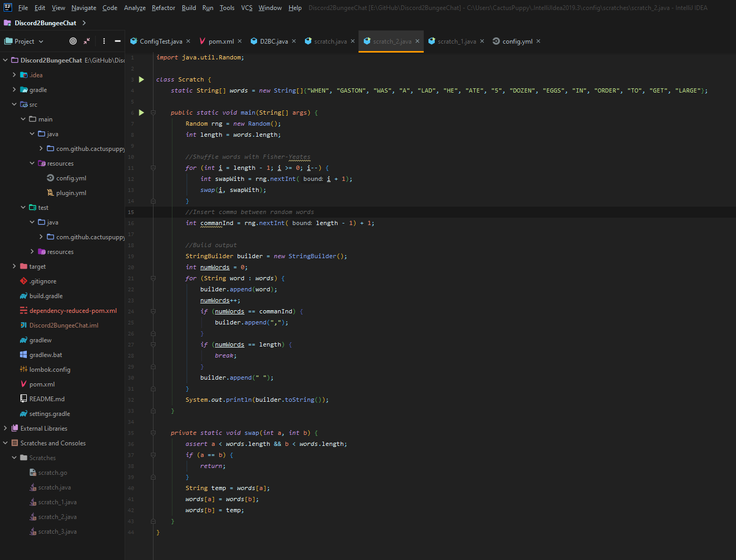Click the run gutter icon beside main method

(x=141, y=113)
